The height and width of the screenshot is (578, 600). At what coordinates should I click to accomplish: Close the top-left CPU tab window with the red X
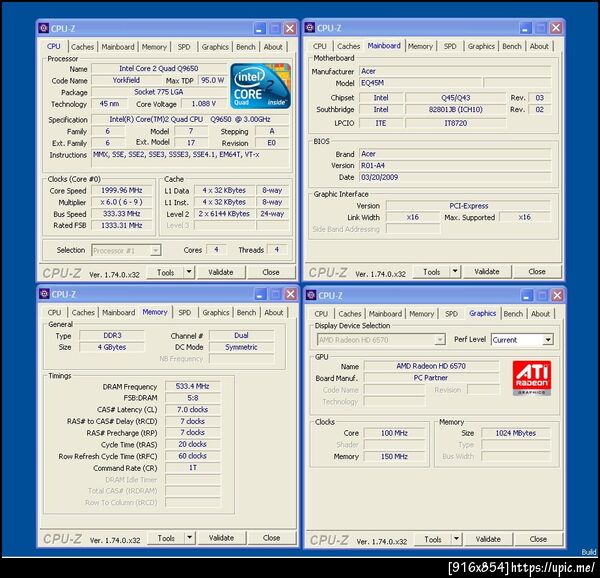290,28
